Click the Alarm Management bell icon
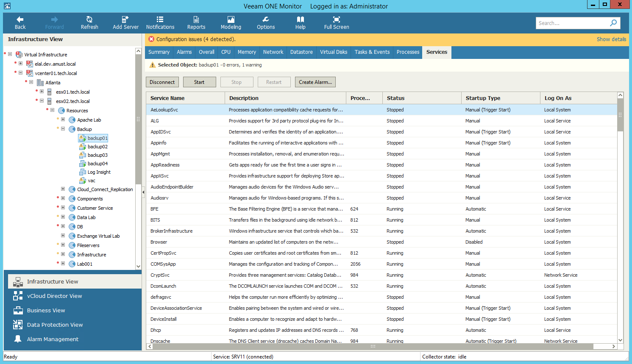 coord(18,339)
